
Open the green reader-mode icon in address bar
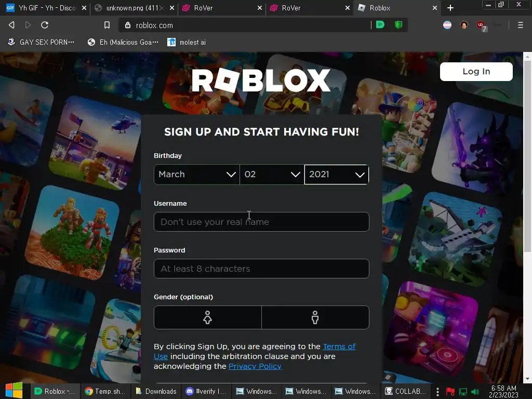tap(380, 25)
